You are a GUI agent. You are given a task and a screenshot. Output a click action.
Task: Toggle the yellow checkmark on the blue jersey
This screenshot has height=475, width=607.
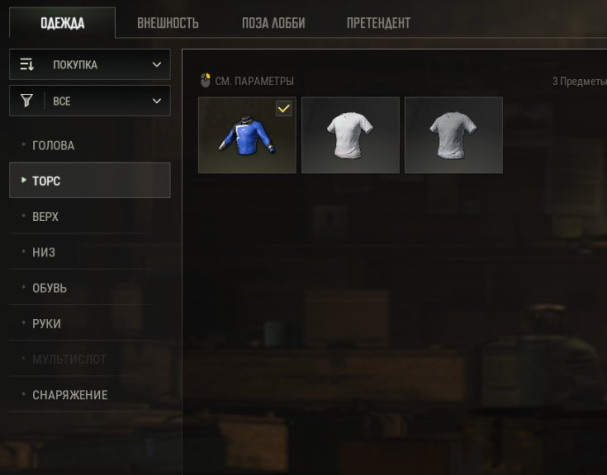pos(284,109)
